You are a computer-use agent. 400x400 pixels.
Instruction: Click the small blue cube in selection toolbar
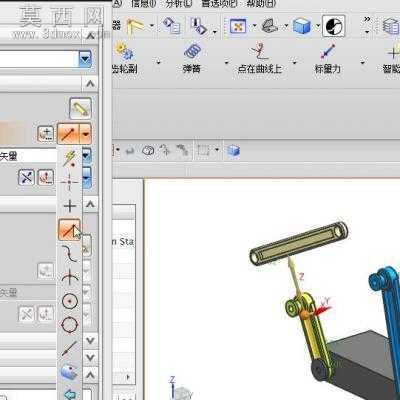click(233, 151)
